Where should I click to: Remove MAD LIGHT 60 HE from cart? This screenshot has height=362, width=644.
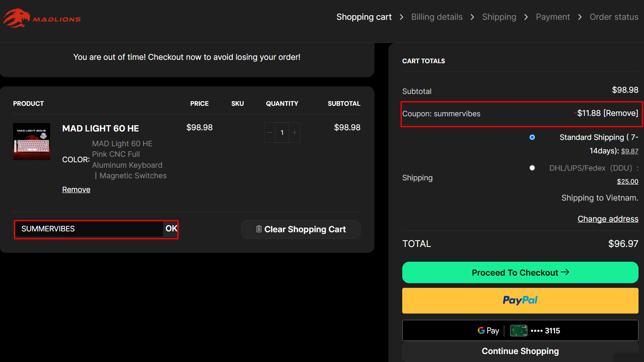[x=76, y=190]
